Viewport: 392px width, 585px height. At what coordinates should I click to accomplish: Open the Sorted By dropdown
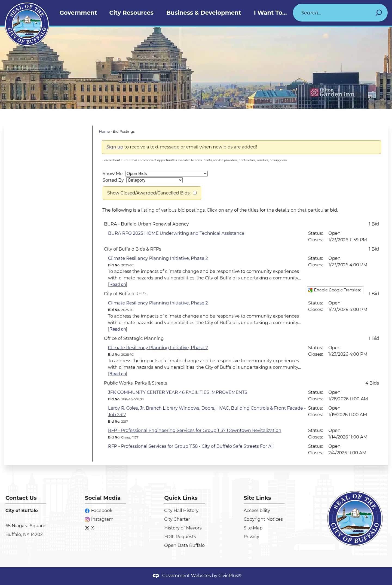pyautogui.click(x=154, y=180)
